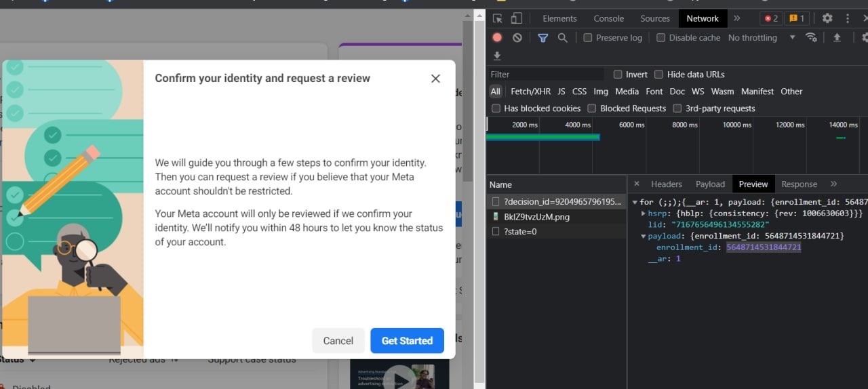Close the Confirm your identity dialog

[x=435, y=79]
